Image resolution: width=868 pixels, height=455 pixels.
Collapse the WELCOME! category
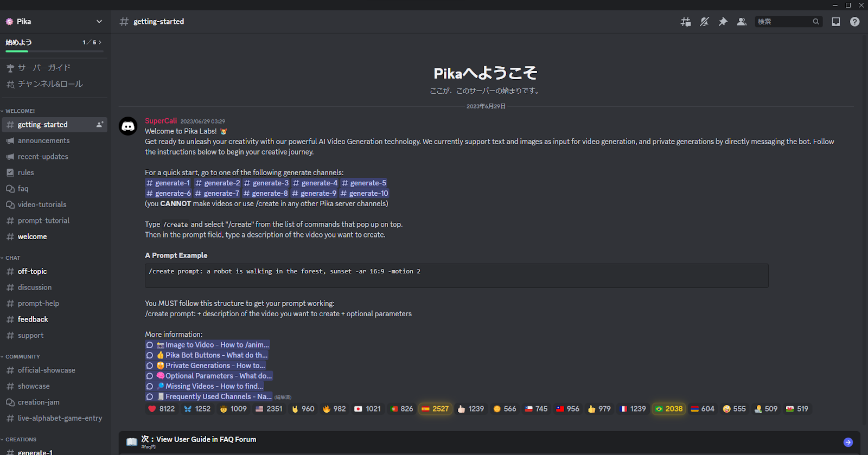[x=20, y=111]
